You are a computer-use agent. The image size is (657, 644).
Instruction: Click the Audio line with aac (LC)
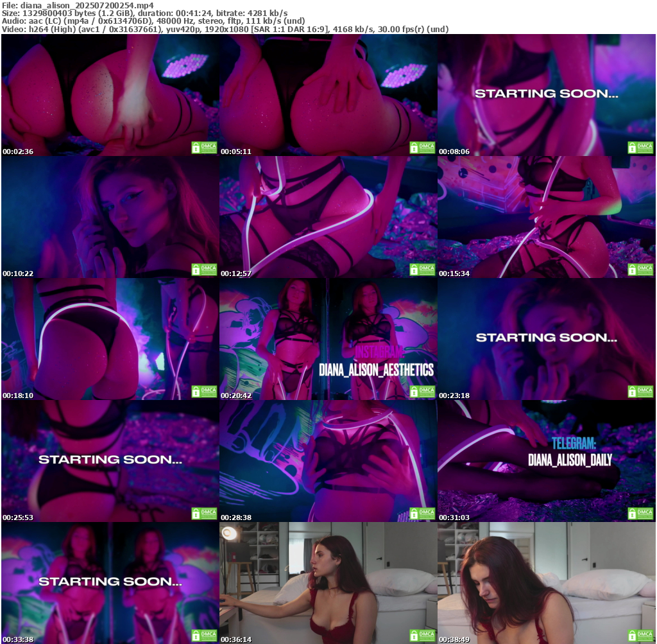[153, 21]
